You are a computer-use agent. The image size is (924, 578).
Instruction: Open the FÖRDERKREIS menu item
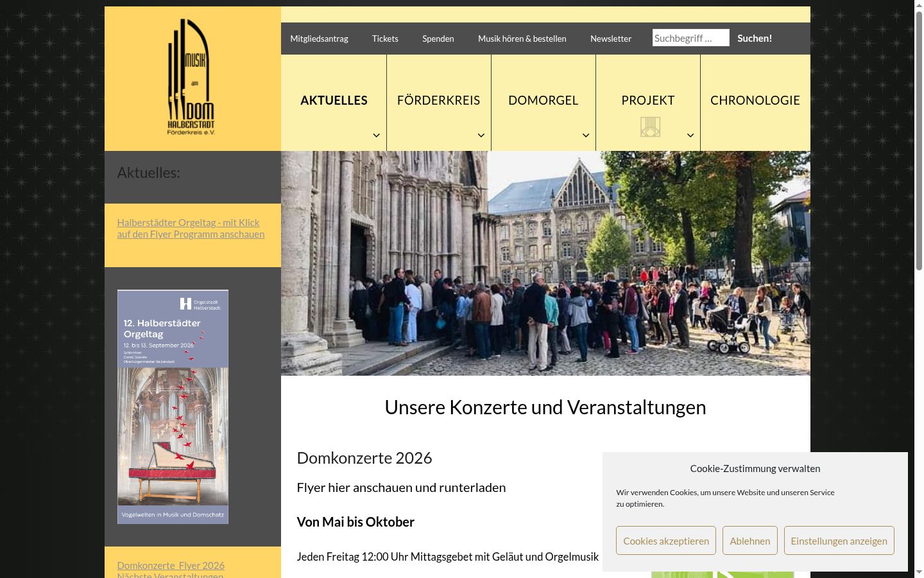coord(439,100)
